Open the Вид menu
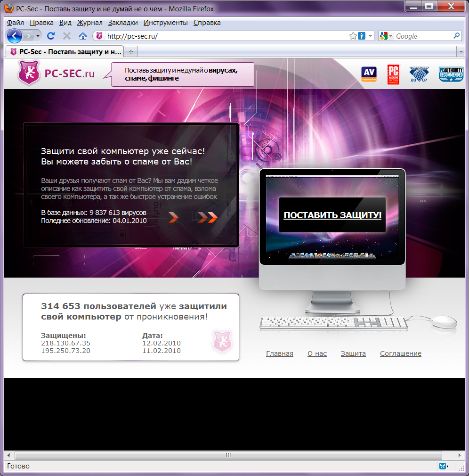The width and height of the screenshot is (469, 476). (x=65, y=23)
